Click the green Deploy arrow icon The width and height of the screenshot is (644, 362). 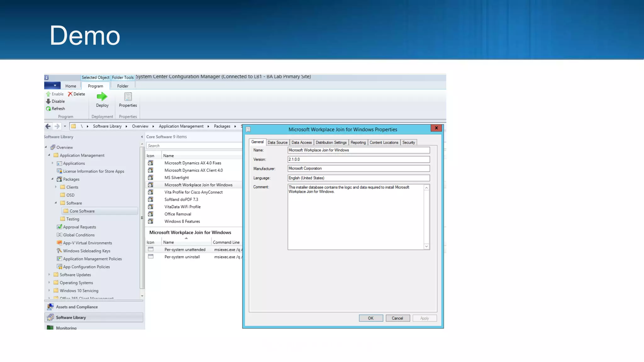(102, 96)
